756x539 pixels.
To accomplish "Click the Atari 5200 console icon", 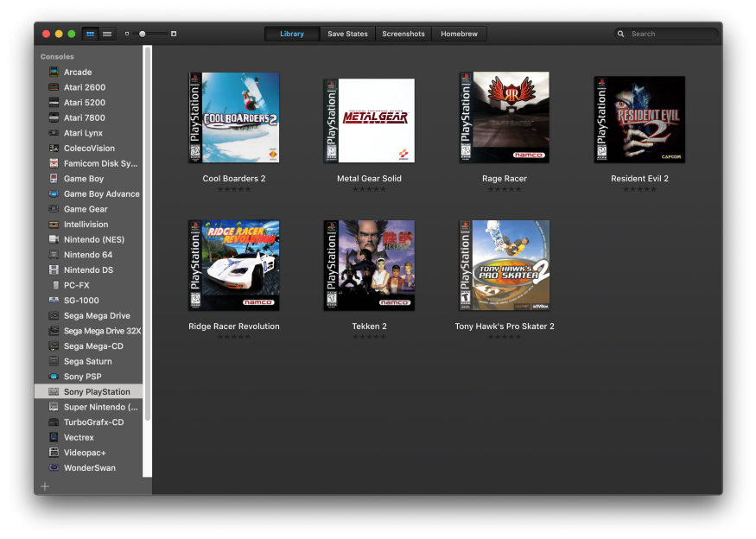I will (x=54, y=102).
